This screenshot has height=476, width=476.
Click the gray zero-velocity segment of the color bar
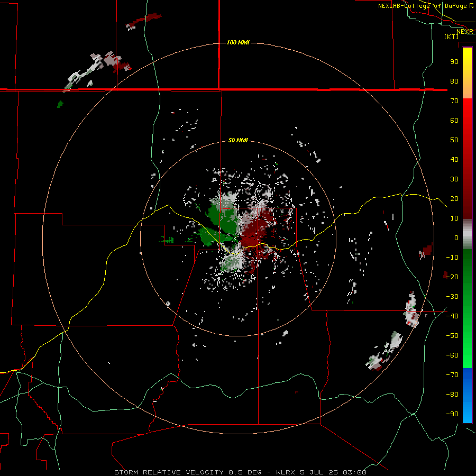467,234
